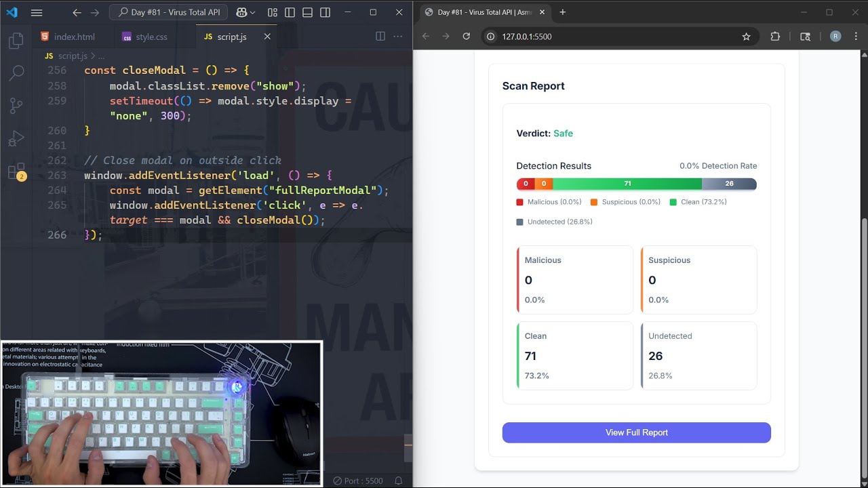This screenshot has height=488, width=868.
Task: Go forward in VS Code navigation history
Action: (95, 12)
